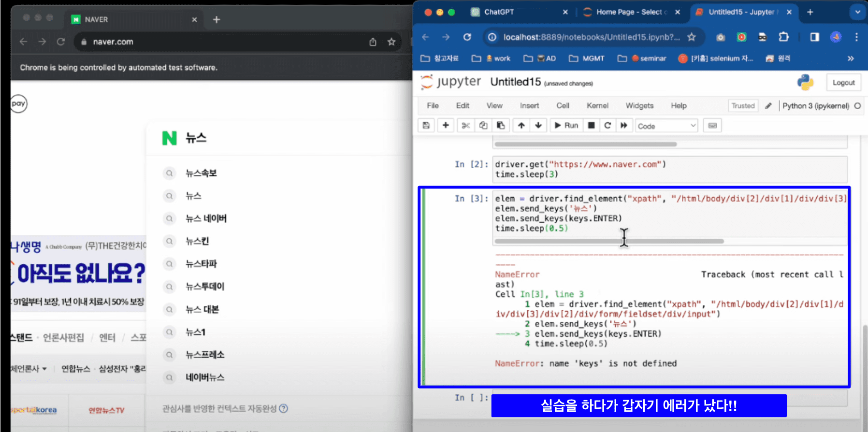
Task: Move selected cell down with the arrow icon
Action: [x=538, y=126]
